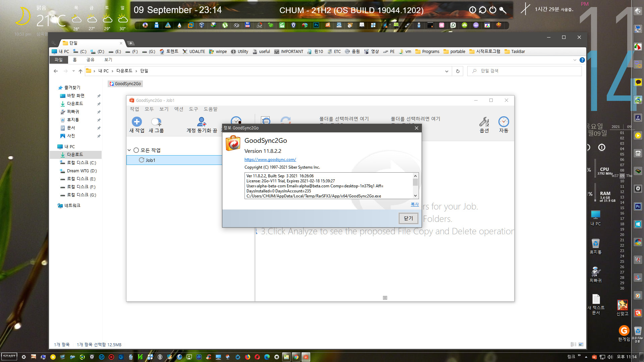Image resolution: width=644 pixels, height=362 pixels.
Task: Expand address bar history dropdown
Action: (x=446, y=71)
